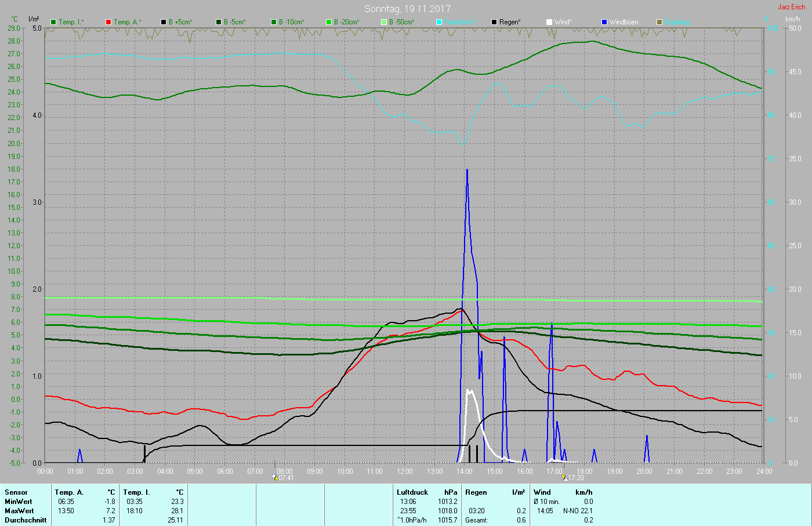Click the red 'Jarz Erich' label
Image resolution: width=812 pixels, height=526 pixels.
[791, 7]
